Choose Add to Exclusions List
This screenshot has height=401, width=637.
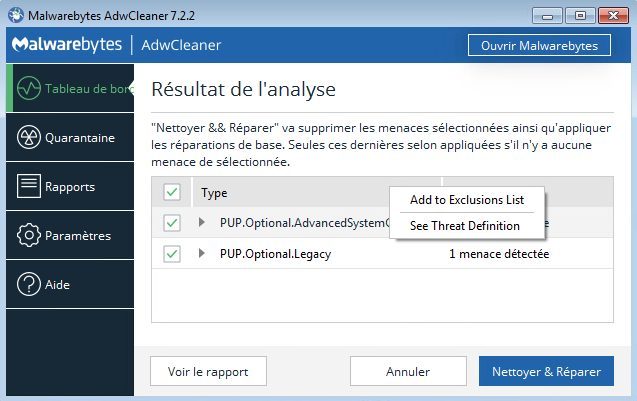pos(466,200)
